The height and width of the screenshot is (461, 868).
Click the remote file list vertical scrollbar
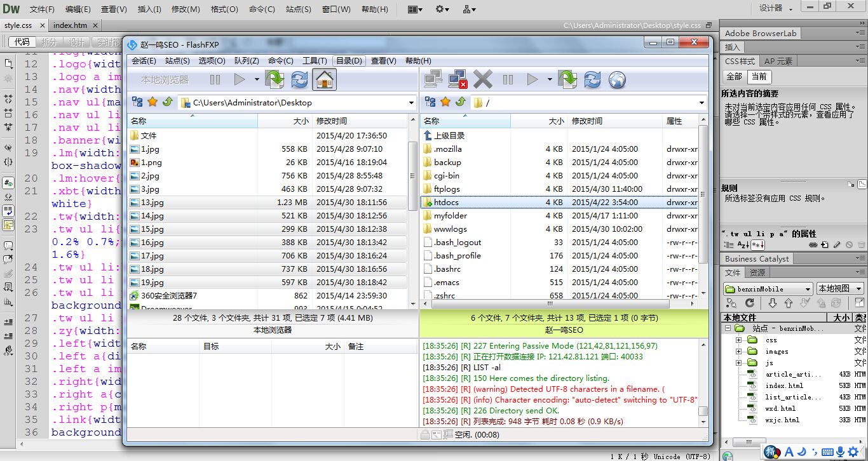(x=703, y=190)
